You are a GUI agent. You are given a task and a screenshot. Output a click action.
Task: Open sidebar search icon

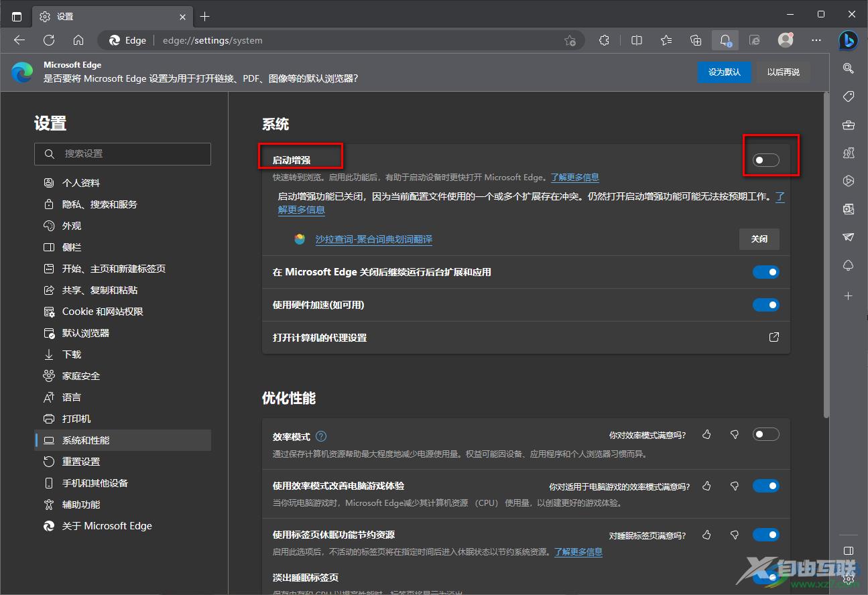849,68
